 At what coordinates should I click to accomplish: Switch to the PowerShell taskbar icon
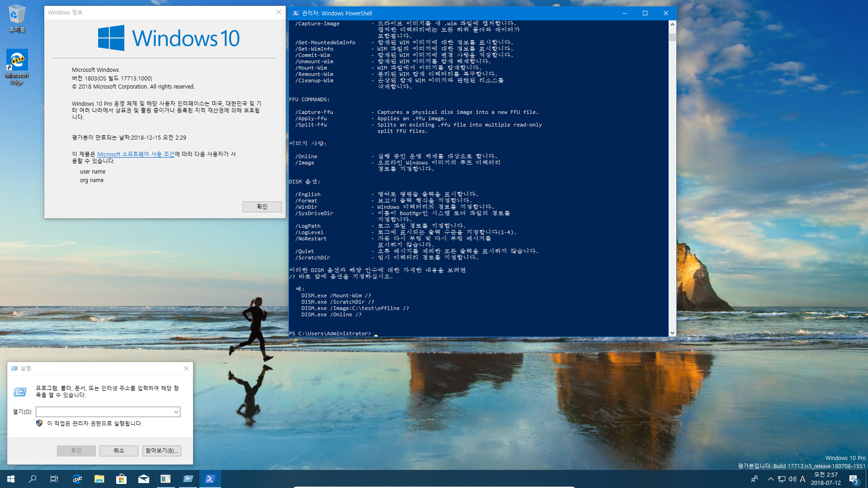coord(210,479)
